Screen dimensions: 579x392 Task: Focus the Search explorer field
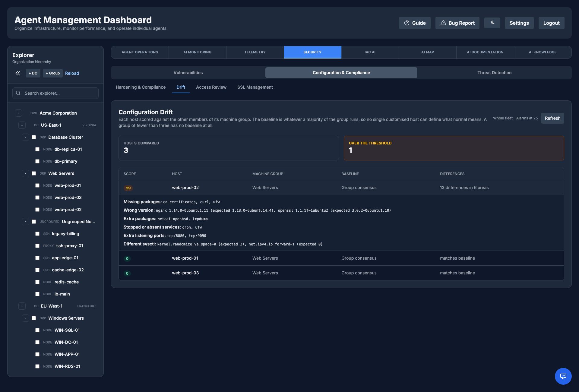(x=55, y=93)
